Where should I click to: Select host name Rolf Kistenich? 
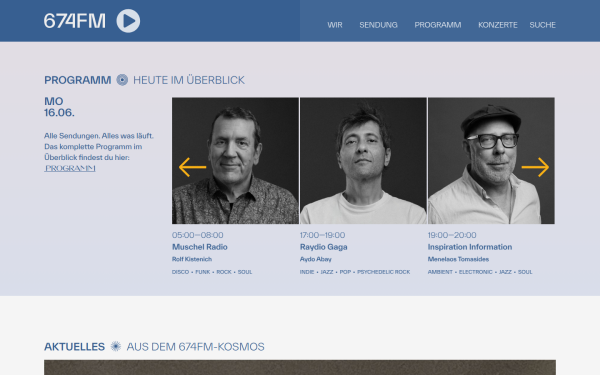pyautogui.click(x=192, y=259)
